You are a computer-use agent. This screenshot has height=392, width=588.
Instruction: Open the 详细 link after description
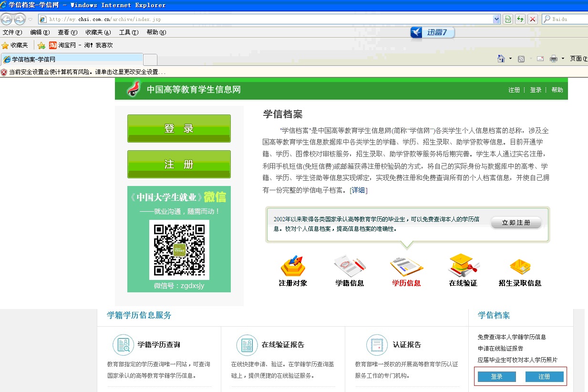[x=359, y=190]
